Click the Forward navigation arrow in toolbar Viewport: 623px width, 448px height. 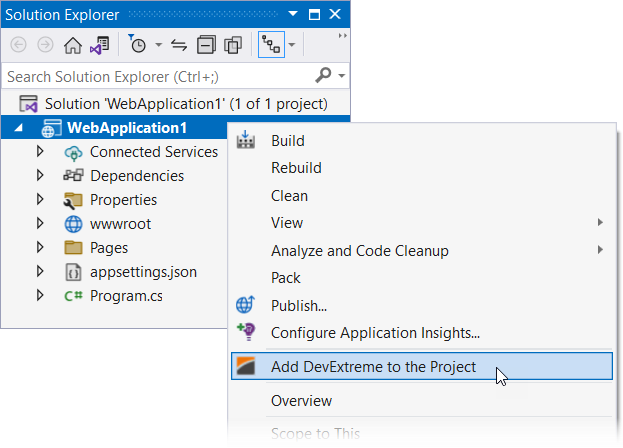(x=45, y=44)
